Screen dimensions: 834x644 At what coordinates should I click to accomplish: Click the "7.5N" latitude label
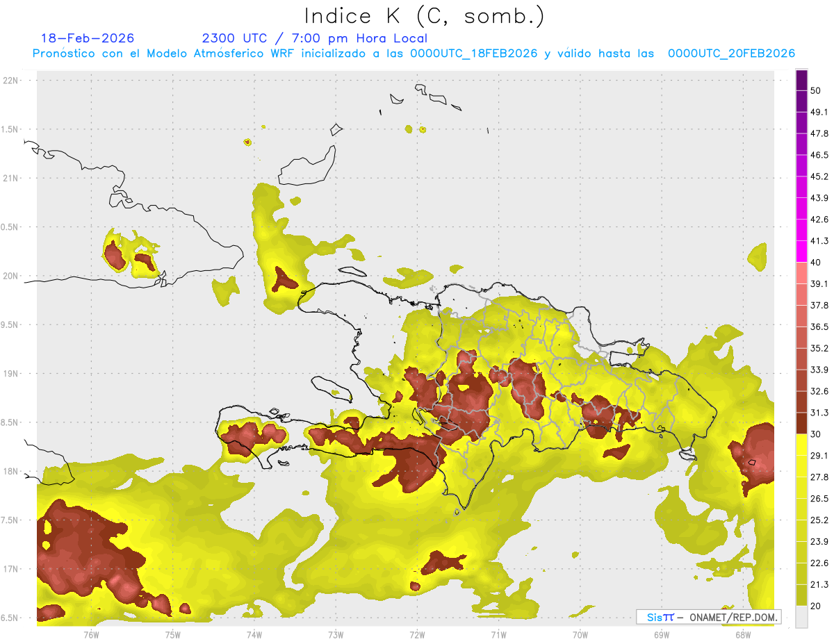[x=10, y=520]
